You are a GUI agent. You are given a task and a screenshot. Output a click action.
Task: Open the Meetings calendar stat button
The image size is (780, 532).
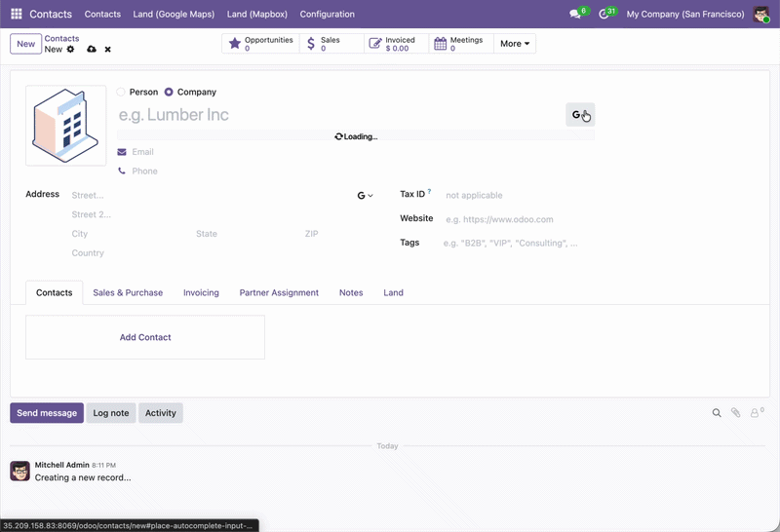(461, 44)
